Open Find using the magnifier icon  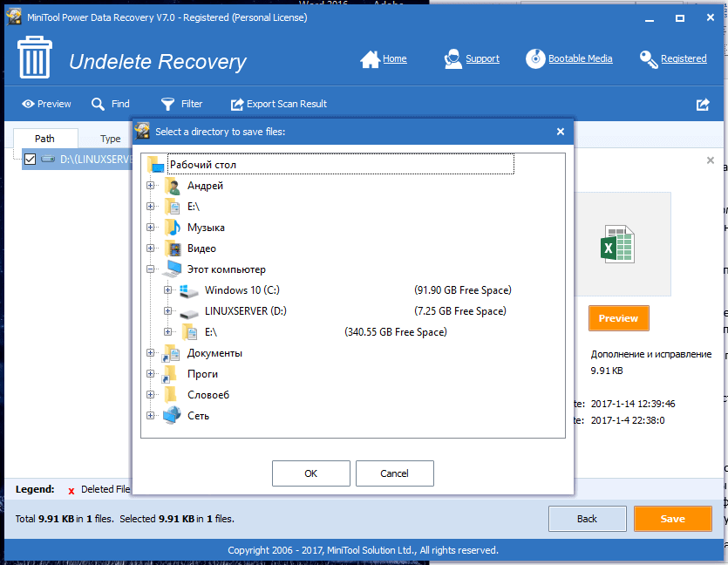click(99, 104)
